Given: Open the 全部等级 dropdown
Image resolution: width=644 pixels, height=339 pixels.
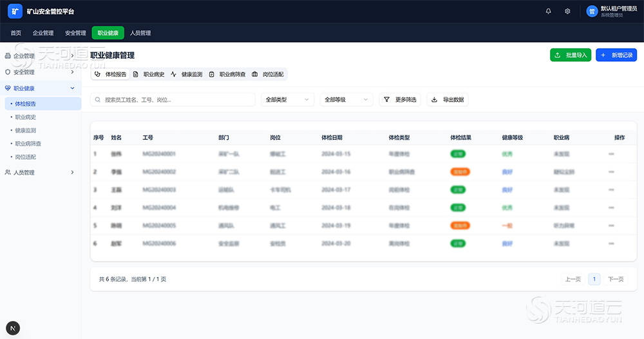Looking at the screenshot, I should (x=346, y=99).
